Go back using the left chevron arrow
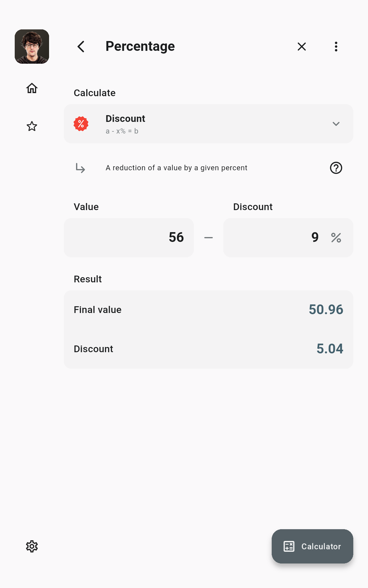368x588 pixels. (81, 47)
